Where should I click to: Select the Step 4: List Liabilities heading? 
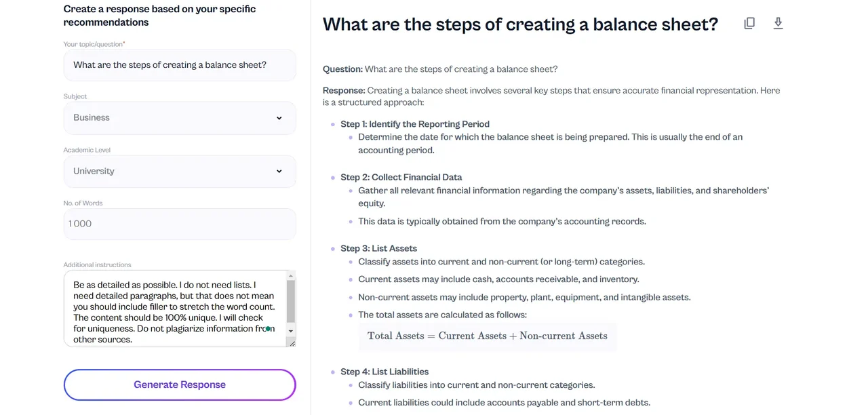(384, 372)
